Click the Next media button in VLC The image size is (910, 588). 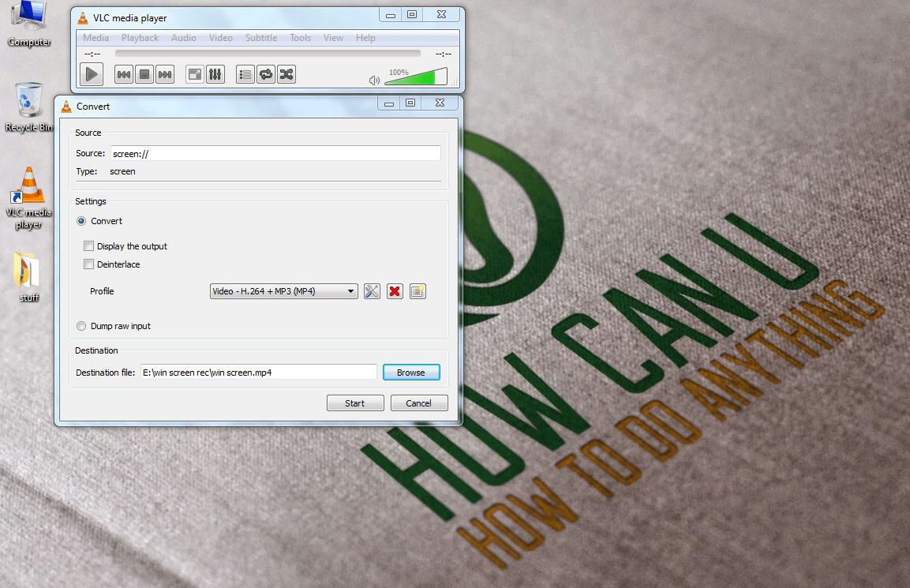(165, 74)
